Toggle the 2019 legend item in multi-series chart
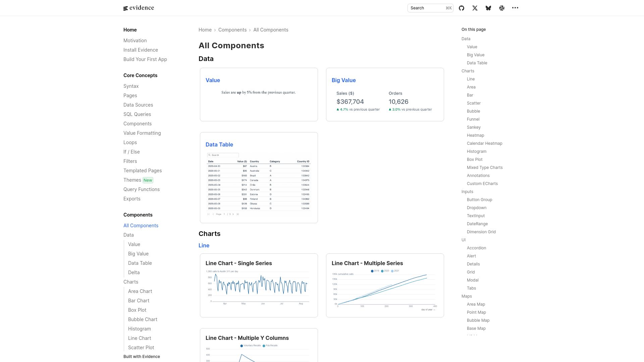644x362 pixels. point(375,271)
